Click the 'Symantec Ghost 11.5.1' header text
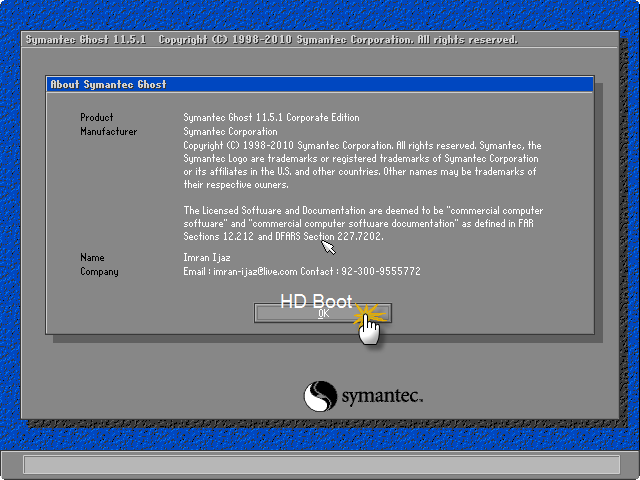This screenshot has width=640, height=480. tap(86, 40)
